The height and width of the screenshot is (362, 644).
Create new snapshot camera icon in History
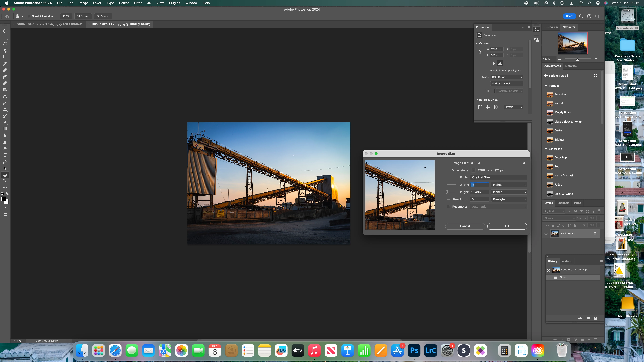pyautogui.click(x=588, y=318)
